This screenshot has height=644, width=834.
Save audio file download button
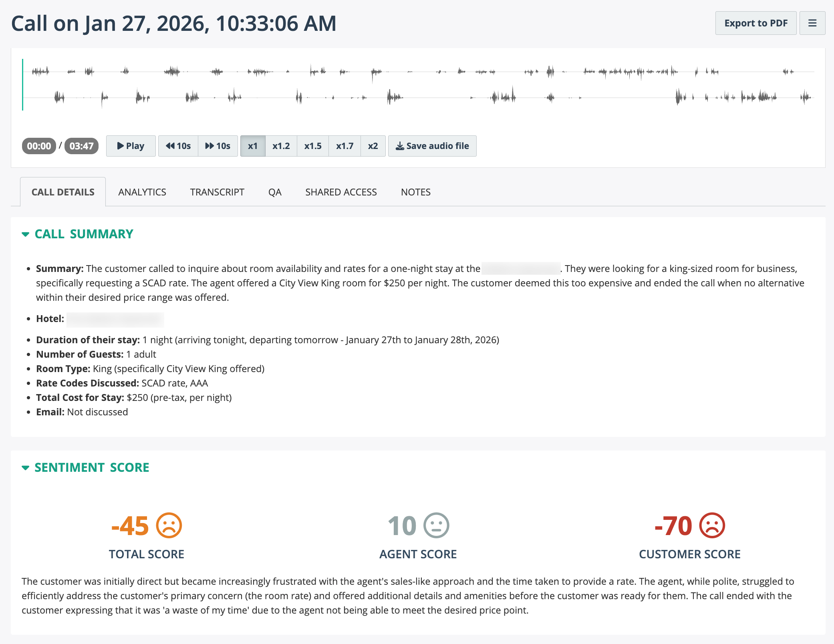[432, 146]
